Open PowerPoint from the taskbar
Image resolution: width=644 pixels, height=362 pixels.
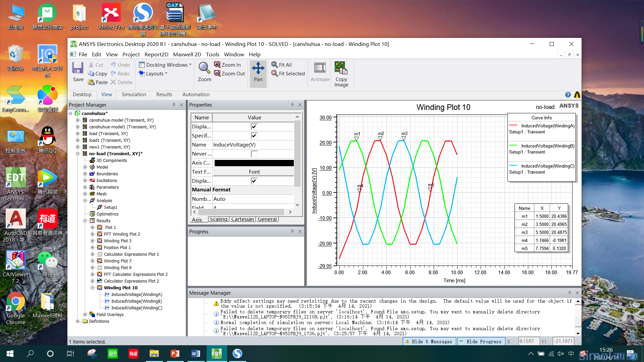[x=175, y=353]
